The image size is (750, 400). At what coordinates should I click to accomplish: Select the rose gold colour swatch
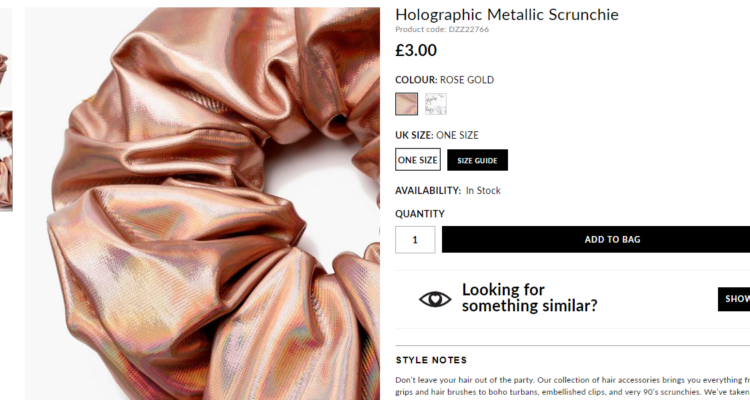(407, 104)
